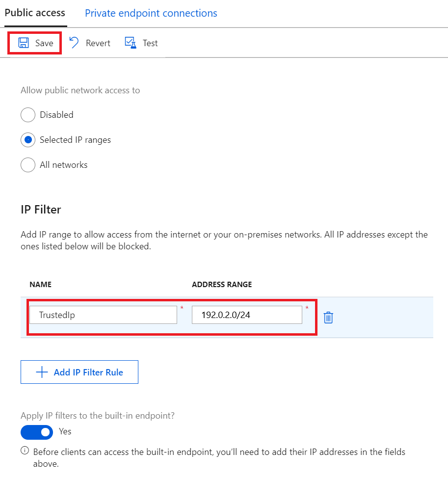Switch to Private endpoint connections tab
The height and width of the screenshot is (479, 448).
[x=151, y=13]
